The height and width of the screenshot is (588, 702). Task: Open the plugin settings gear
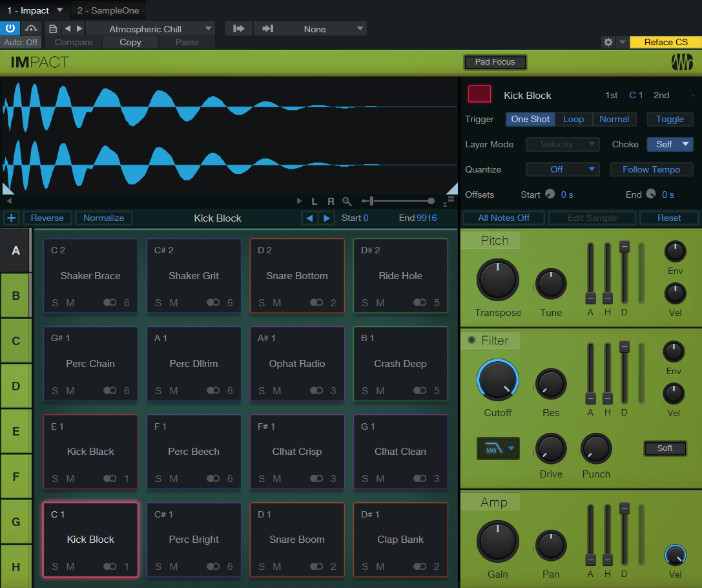[608, 42]
